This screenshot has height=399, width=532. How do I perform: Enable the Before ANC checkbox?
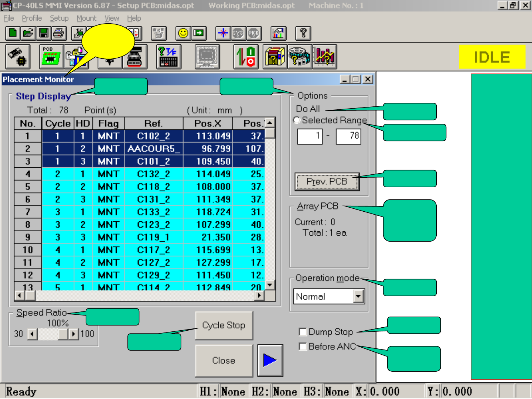coord(303,347)
